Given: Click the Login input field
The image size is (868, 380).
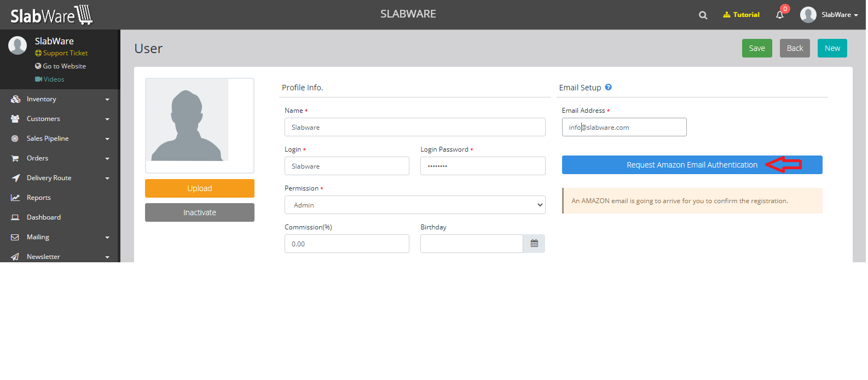Looking at the screenshot, I should pyautogui.click(x=347, y=166).
